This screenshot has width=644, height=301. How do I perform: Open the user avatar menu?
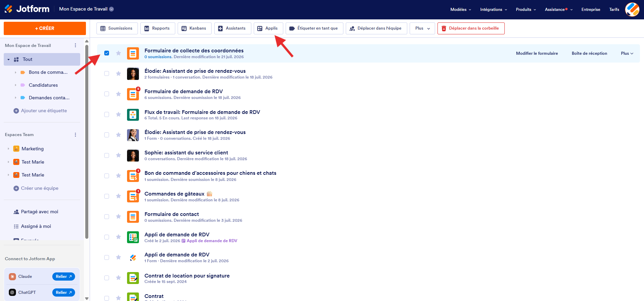[632, 9]
